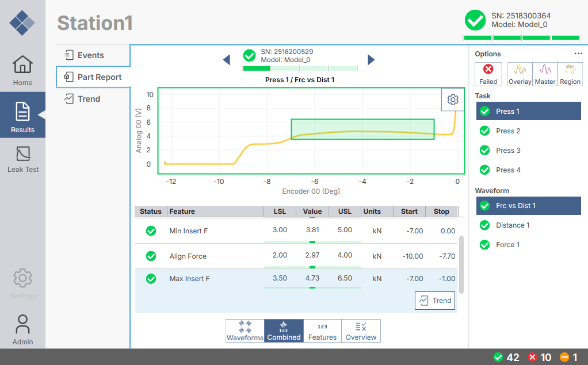Select the Max Insert F feature name

pyautogui.click(x=189, y=279)
